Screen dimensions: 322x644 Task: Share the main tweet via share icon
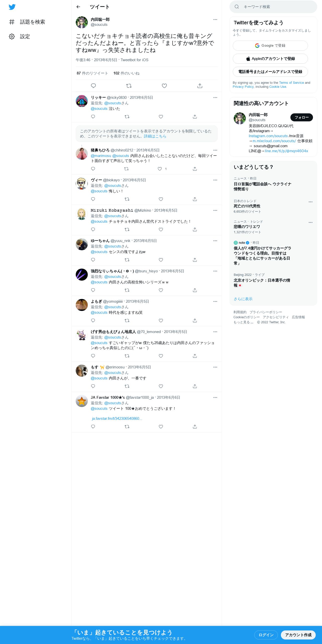click(x=200, y=86)
